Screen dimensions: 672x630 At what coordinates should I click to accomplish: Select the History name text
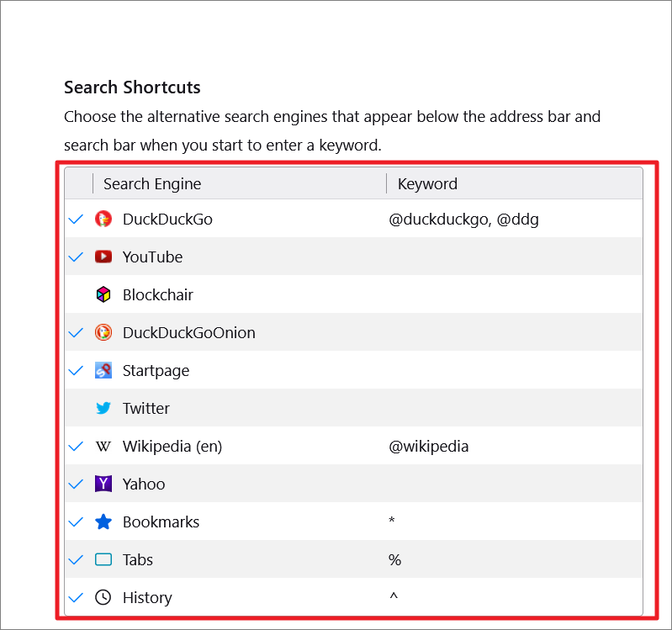coord(147,598)
